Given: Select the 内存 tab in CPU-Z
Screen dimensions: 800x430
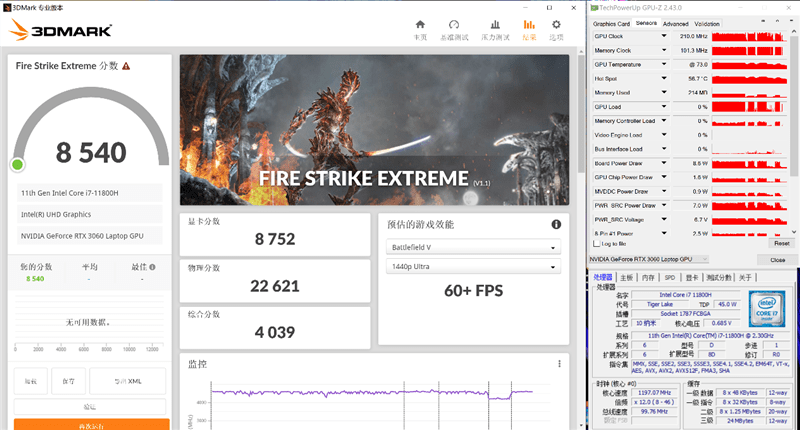Looking at the screenshot, I should pos(648,277).
